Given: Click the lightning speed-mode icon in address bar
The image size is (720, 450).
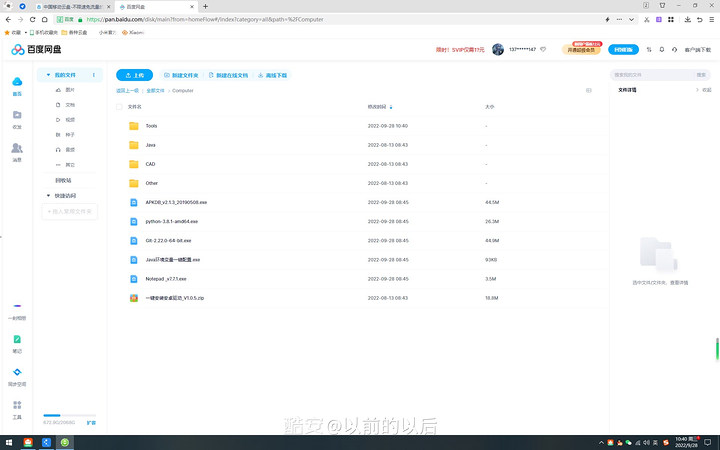Looking at the screenshot, I should click(x=608, y=19).
